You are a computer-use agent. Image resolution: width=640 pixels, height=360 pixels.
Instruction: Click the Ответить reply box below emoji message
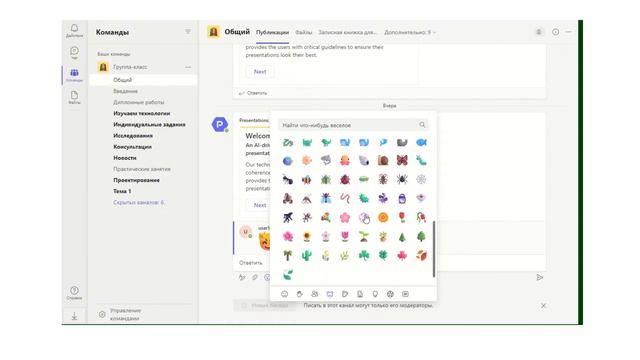pos(252,262)
